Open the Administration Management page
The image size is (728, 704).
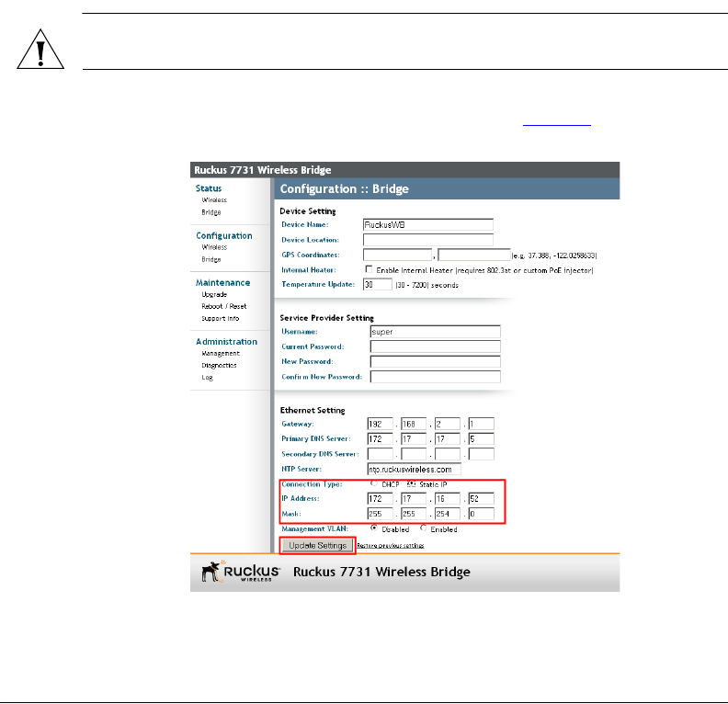221,354
